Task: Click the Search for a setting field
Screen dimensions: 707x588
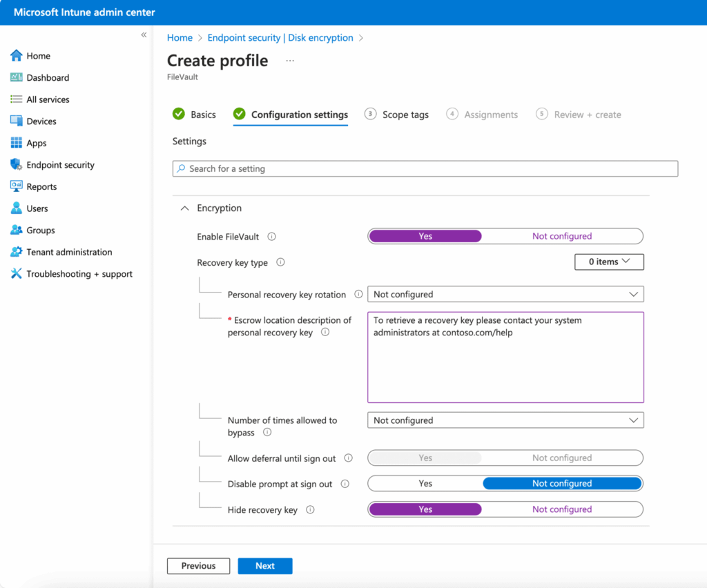Action: point(425,168)
